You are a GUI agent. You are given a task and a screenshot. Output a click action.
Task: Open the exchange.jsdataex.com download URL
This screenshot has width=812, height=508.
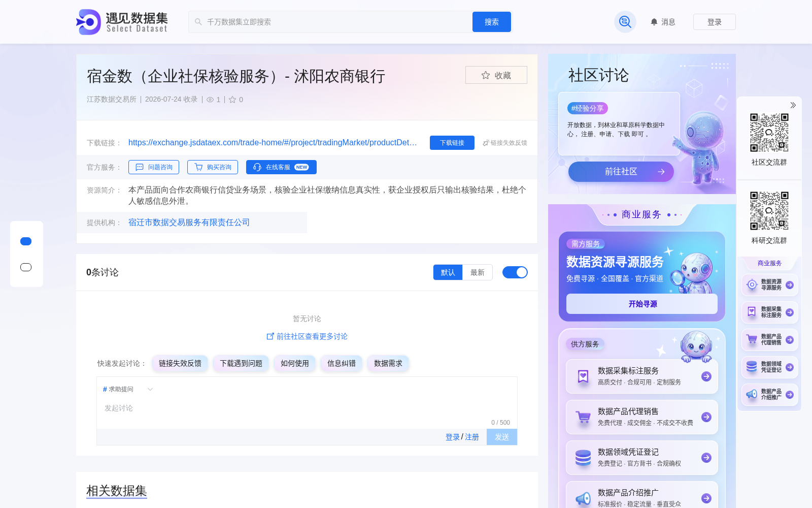tap(273, 143)
